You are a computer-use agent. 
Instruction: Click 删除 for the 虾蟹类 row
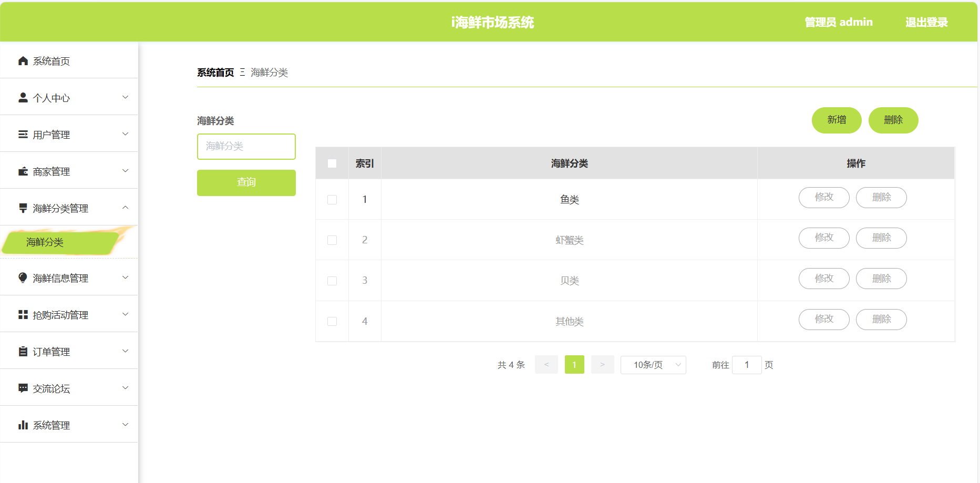(881, 238)
